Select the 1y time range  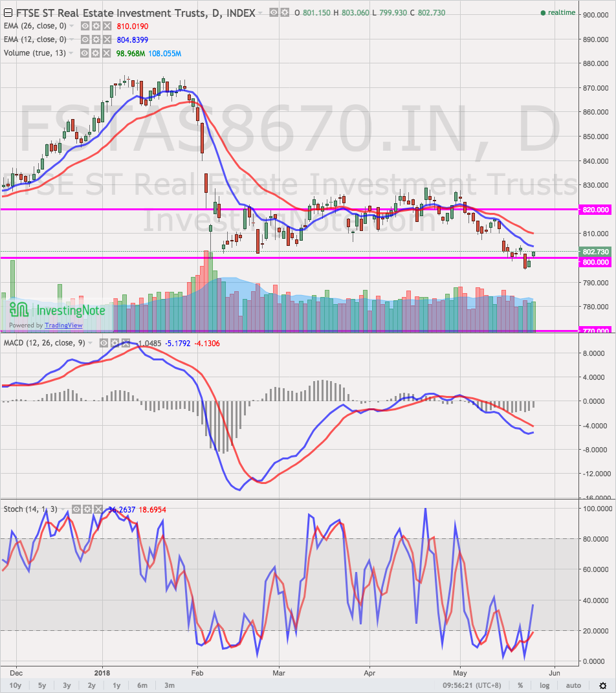click(x=116, y=685)
